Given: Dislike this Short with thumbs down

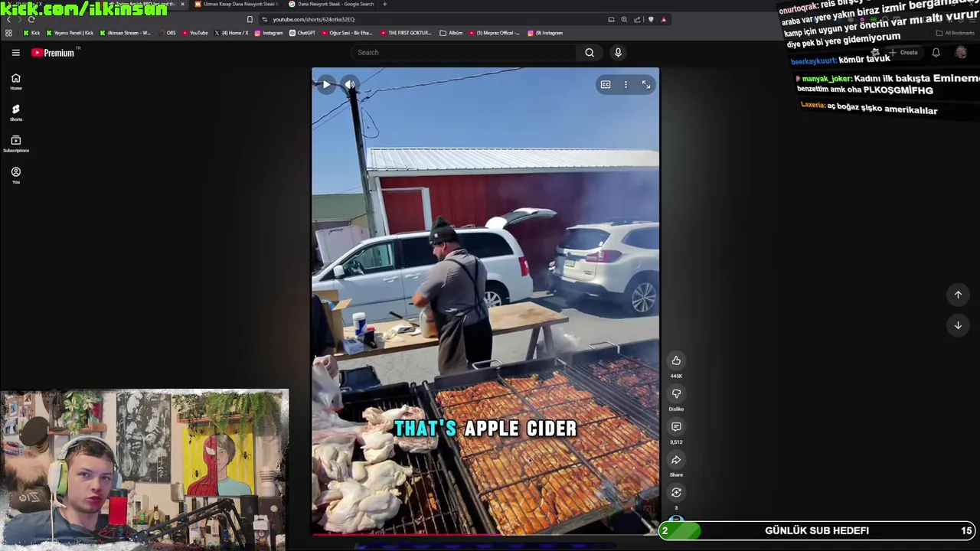Looking at the screenshot, I should [676, 393].
